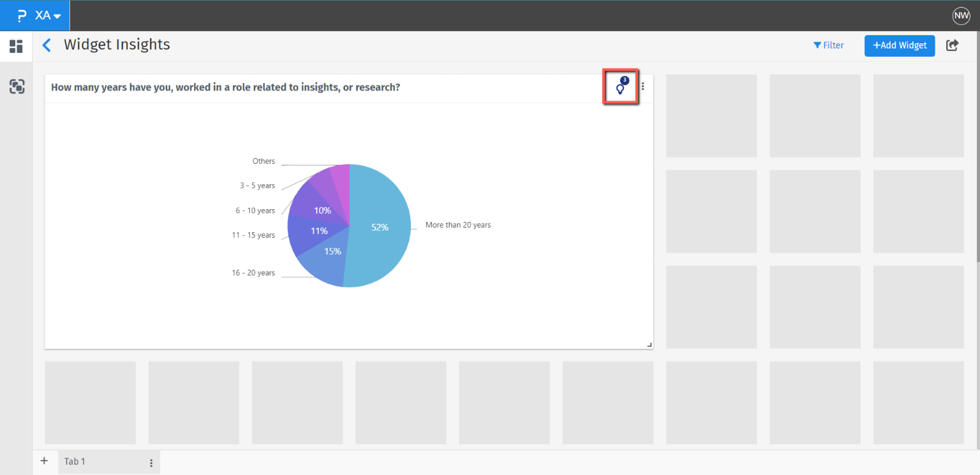This screenshot has height=475, width=980.
Task: Click the widget's bottom-right resize handle
Action: point(649,345)
